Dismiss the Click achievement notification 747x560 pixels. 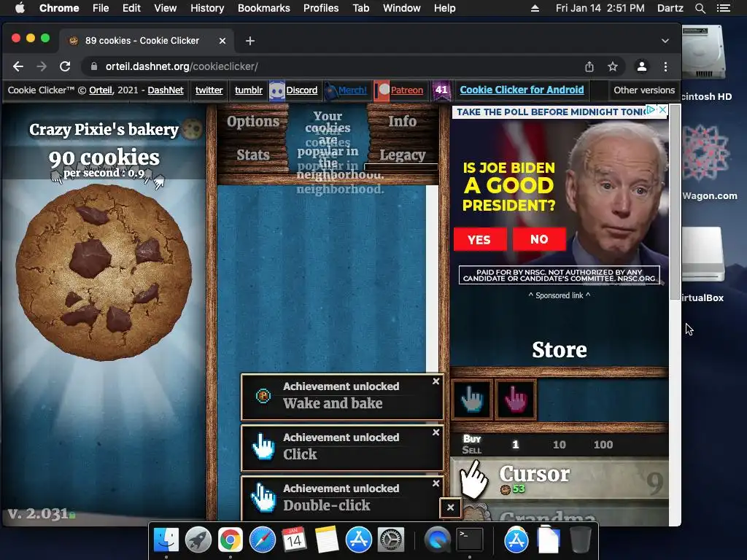(x=436, y=432)
